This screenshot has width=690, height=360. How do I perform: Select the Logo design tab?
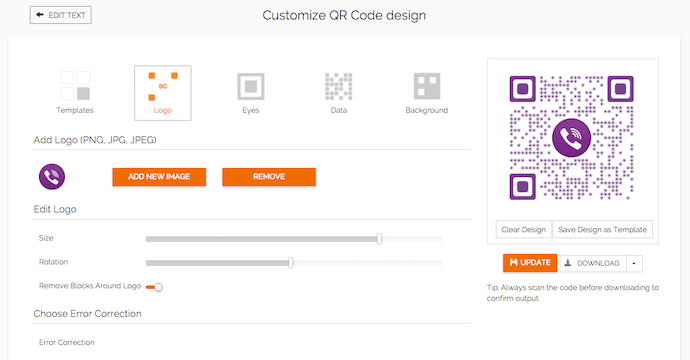pyautogui.click(x=163, y=93)
